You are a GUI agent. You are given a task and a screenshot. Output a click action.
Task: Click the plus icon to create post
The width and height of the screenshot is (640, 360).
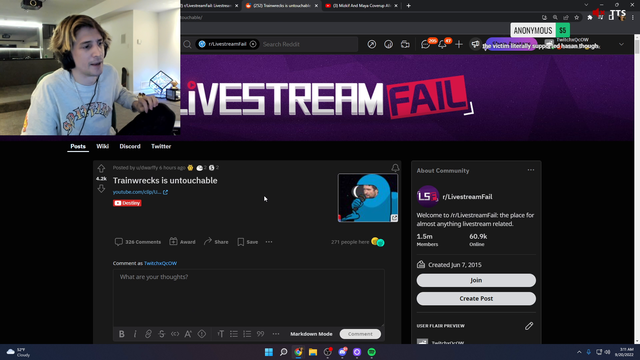coord(459,44)
